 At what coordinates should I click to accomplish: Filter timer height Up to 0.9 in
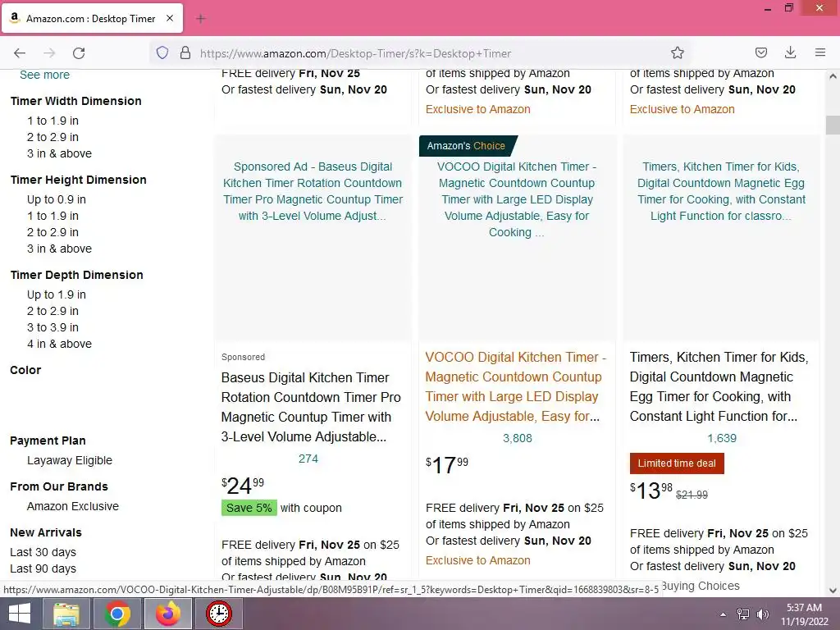57,199
